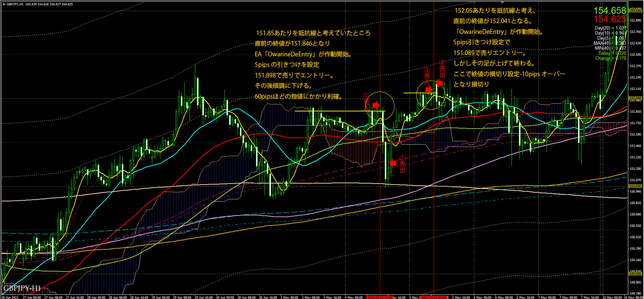
Task: Click 28 Apr 00:00 on the time axis
Action: coord(96,297)
